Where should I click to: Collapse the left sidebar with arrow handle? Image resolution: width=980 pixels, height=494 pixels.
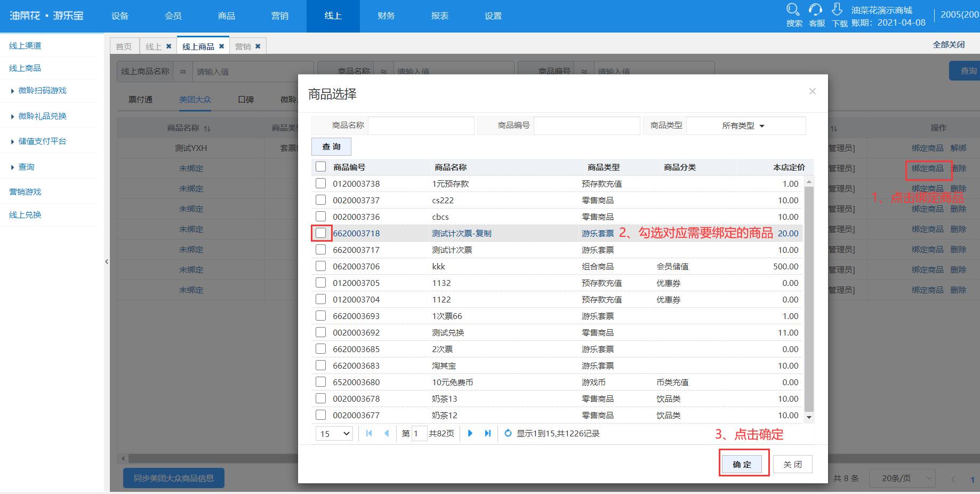tap(107, 261)
